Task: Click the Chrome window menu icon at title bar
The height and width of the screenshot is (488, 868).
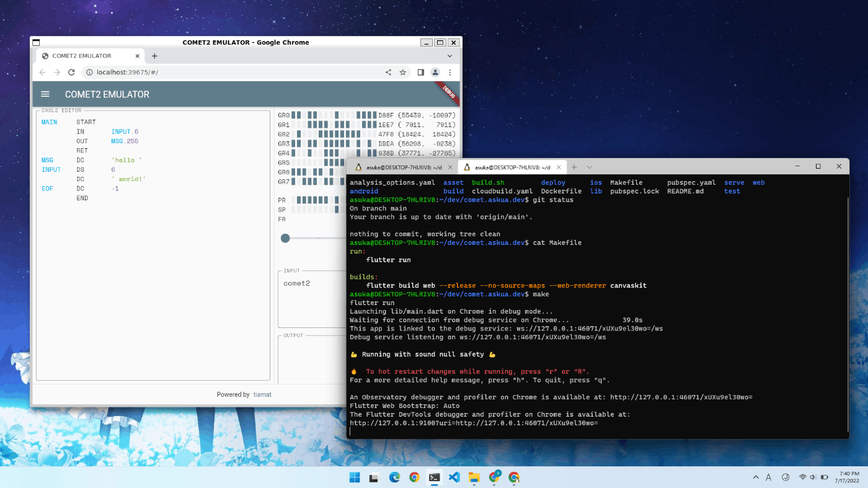Action: click(x=36, y=42)
